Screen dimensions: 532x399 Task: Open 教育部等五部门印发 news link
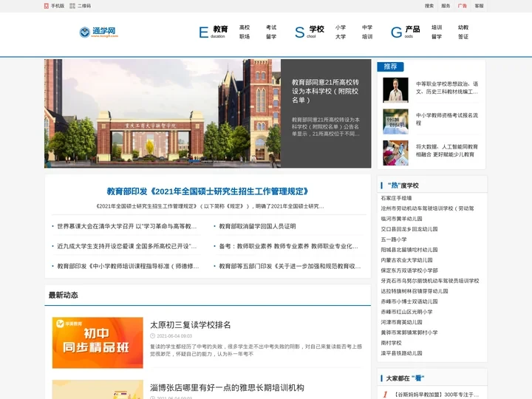coord(290,266)
